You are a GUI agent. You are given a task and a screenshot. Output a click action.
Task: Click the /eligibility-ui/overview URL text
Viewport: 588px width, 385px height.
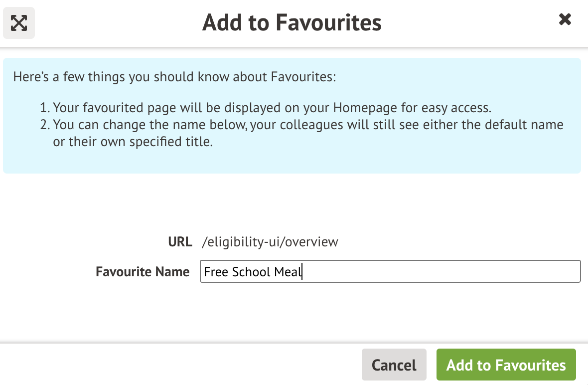270,242
